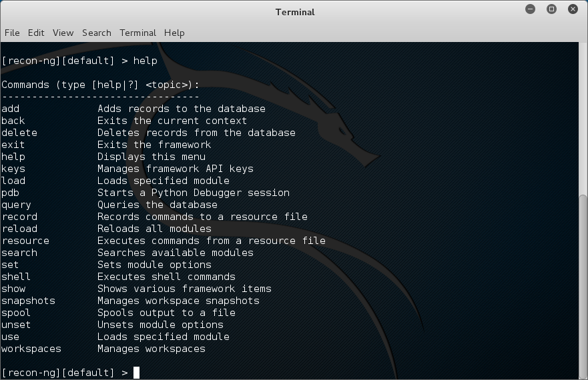This screenshot has width=588, height=380.
Task: Click the 'reload' command text
Action: pos(19,229)
